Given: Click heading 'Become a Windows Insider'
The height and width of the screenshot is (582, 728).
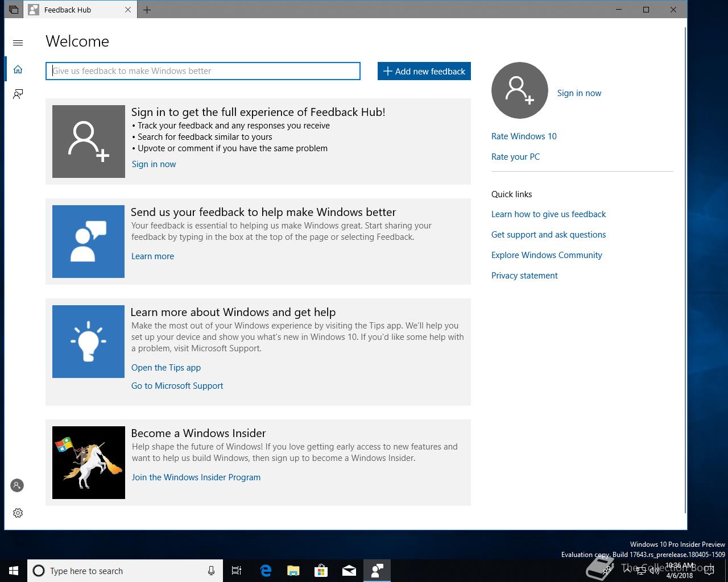Looking at the screenshot, I should pyautogui.click(x=198, y=433).
